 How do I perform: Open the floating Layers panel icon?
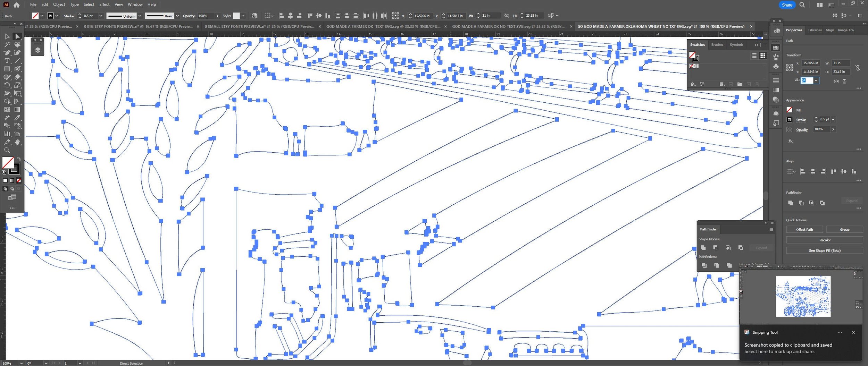(x=38, y=50)
